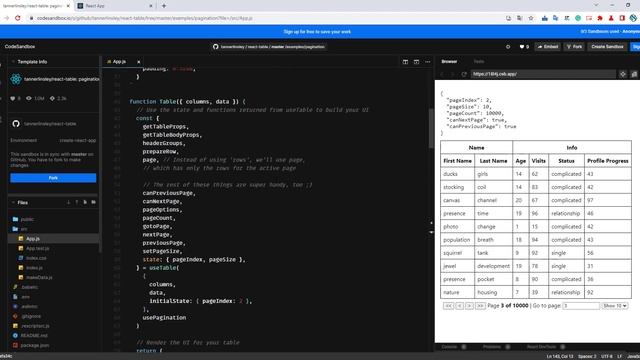This screenshot has height=360, width=640.
Task: Click the views eye icon in Template Info
Action: 29,98
